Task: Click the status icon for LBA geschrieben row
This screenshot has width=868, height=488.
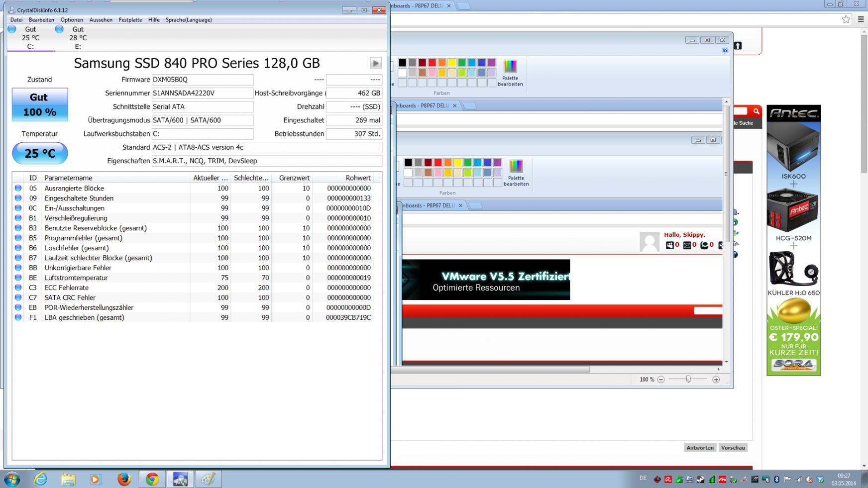Action: (x=18, y=317)
